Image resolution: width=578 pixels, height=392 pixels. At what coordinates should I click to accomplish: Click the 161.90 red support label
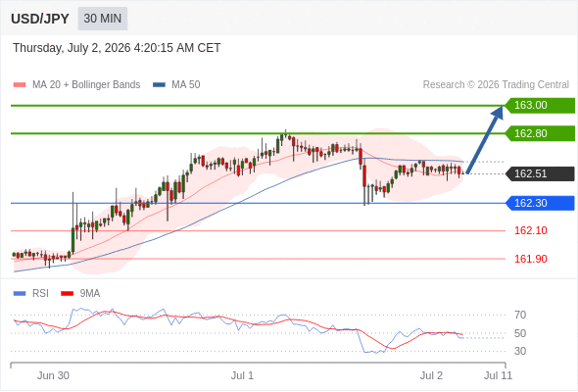530,259
